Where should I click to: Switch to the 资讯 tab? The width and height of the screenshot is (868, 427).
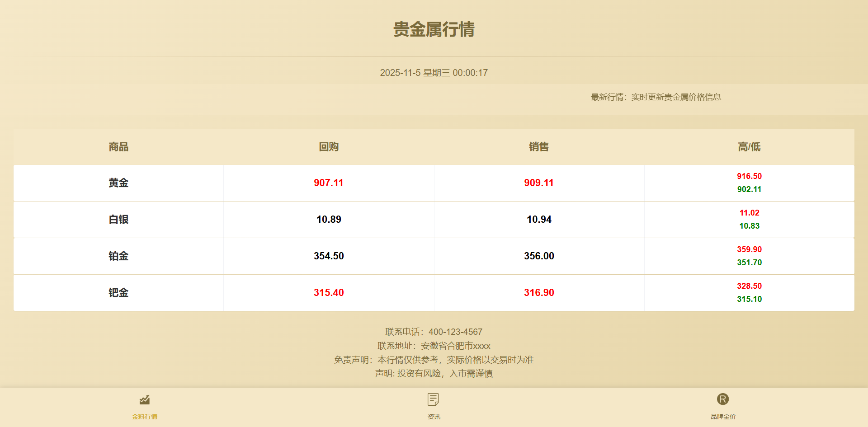[434, 416]
